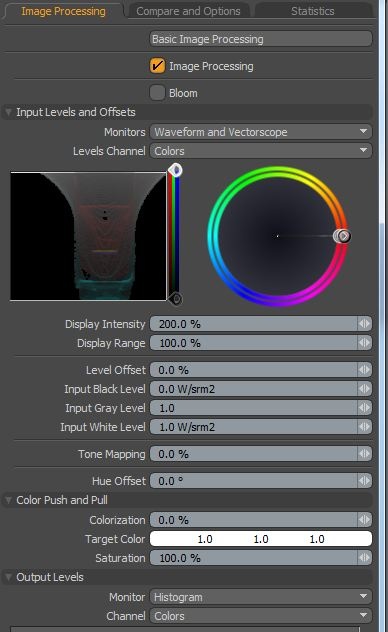
Task: Click the vertical scrollbar on the right edge
Action: (x=382, y=316)
